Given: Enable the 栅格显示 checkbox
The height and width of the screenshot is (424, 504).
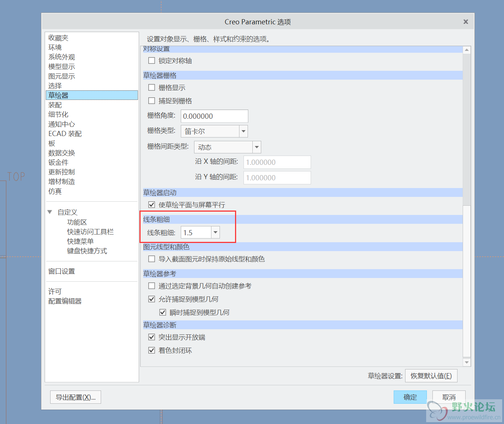Looking at the screenshot, I should point(151,87).
